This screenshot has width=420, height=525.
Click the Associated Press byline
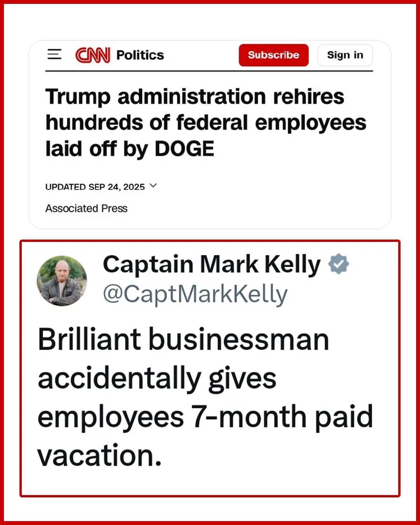coord(86,208)
